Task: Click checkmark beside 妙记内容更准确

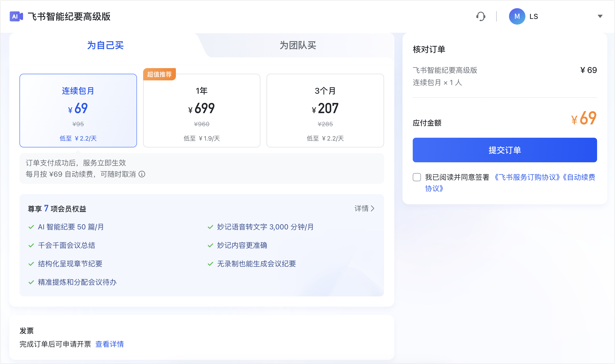Action: (x=210, y=245)
